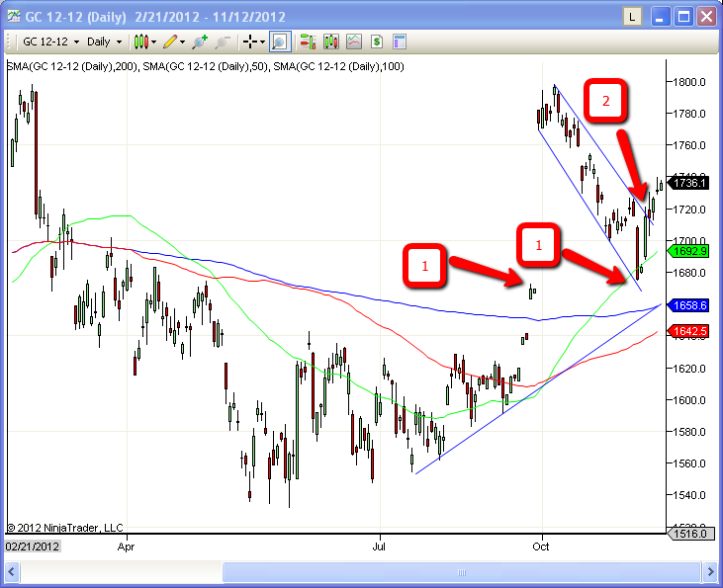This screenshot has width=723, height=588.
Task: Select the candlestick chart style icon
Action: pos(140,42)
